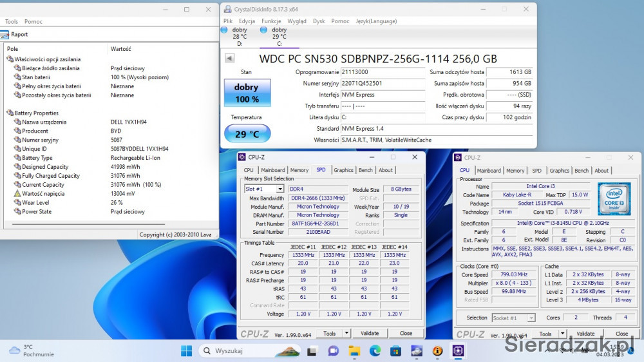Select Właściwości opcji zasilania tree node

(x=47, y=59)
